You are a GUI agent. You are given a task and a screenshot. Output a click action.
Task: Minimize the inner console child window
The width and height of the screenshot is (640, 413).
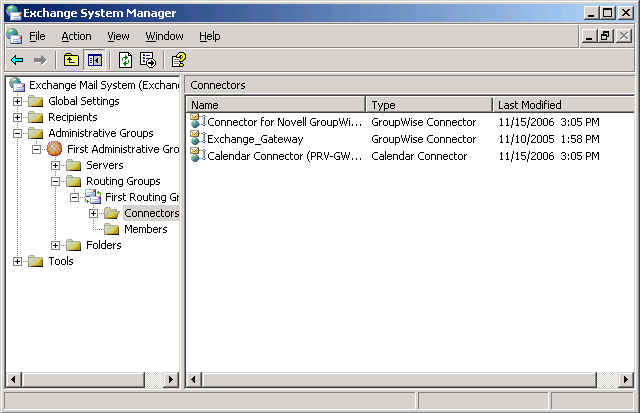pyautogui.click(x=588, y=36)
